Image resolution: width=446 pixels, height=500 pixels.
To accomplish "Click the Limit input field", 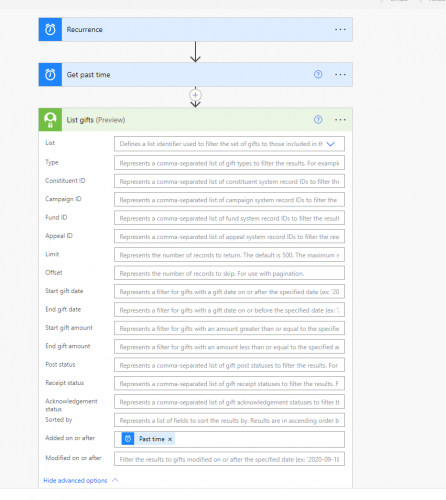I will tap(229, 255).
